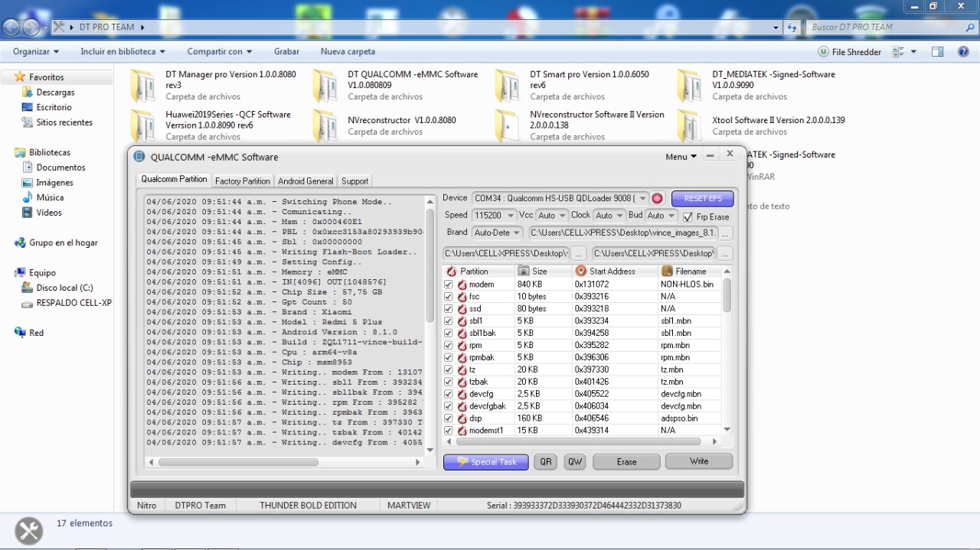
Task: Click the RESET EFS button
Action: (702, 199)
